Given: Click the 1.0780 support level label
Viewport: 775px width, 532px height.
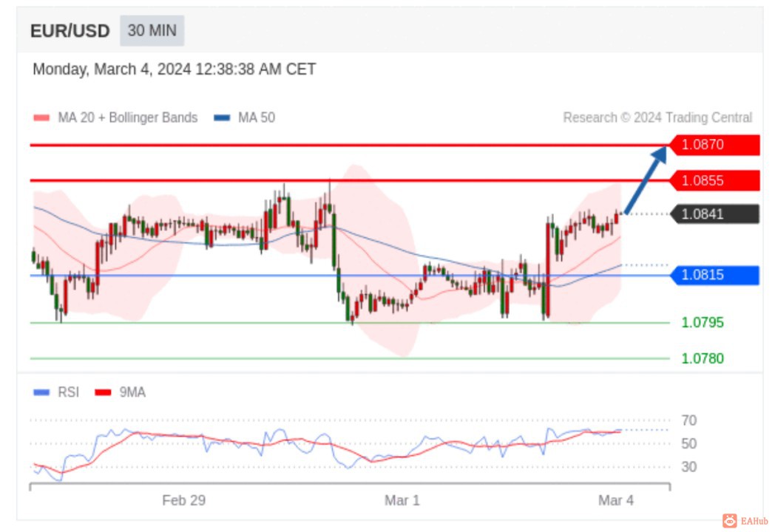Looking at the screenshot, I should pos(703,358).
